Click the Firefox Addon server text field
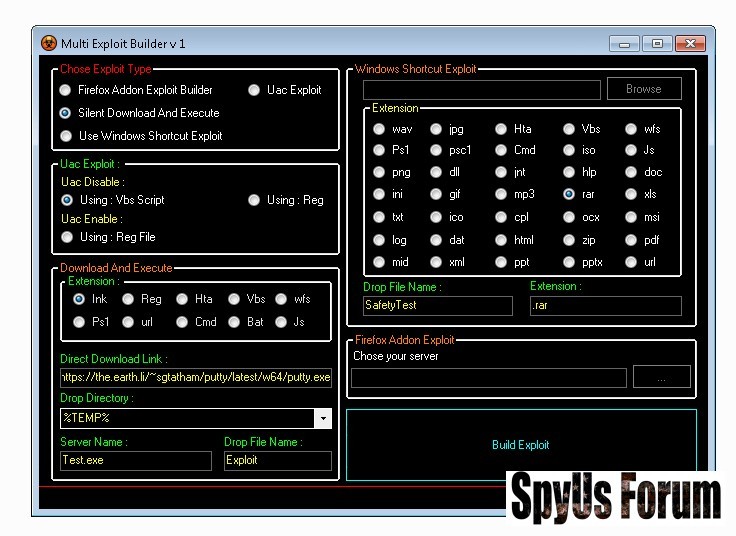This screenshot has width=736, height=536. (489, 377)
